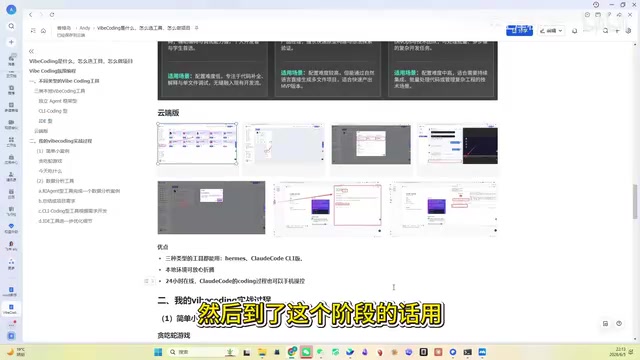This screenshot has height=360, width=640.
Task: Jump to outline section '二、我的vibecoding' process
Action: pyautogui.click(x=61, y=141)
